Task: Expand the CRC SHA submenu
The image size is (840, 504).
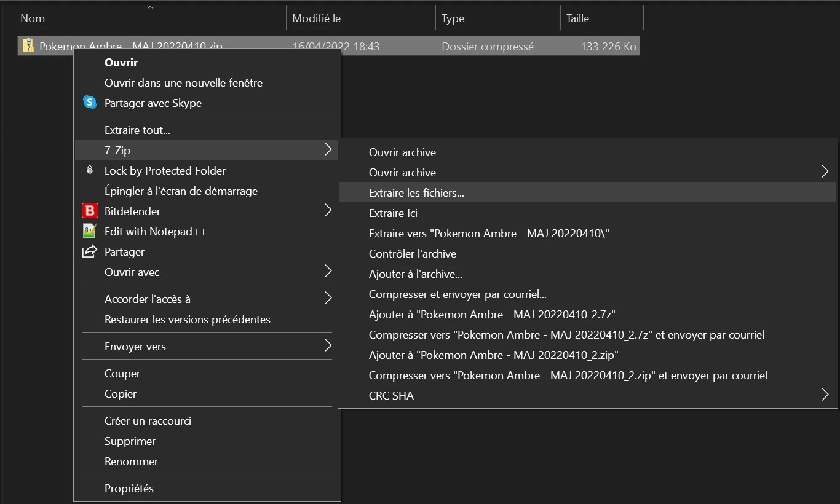Action: (x=825, y=395)
